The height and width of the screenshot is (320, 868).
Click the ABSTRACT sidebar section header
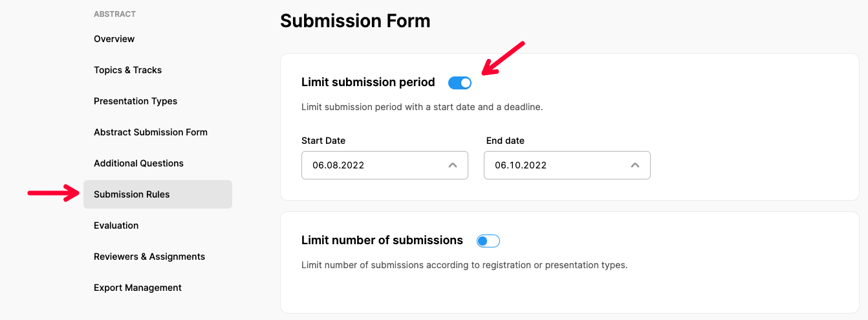click(114, 14)
